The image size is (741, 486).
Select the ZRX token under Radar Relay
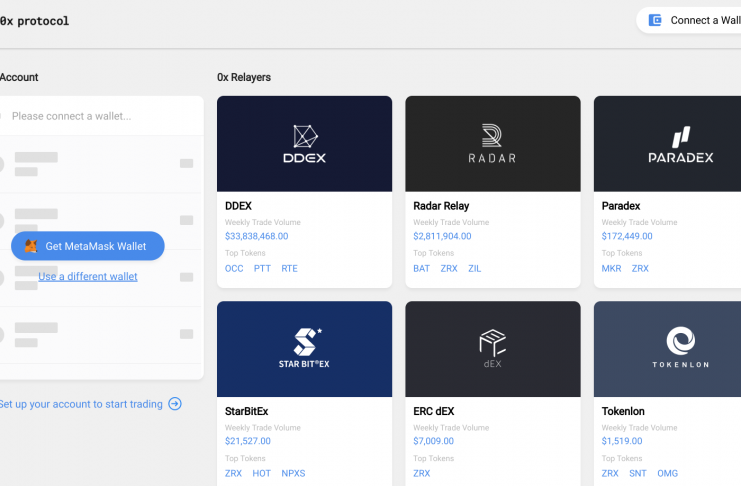pos(449,269)
